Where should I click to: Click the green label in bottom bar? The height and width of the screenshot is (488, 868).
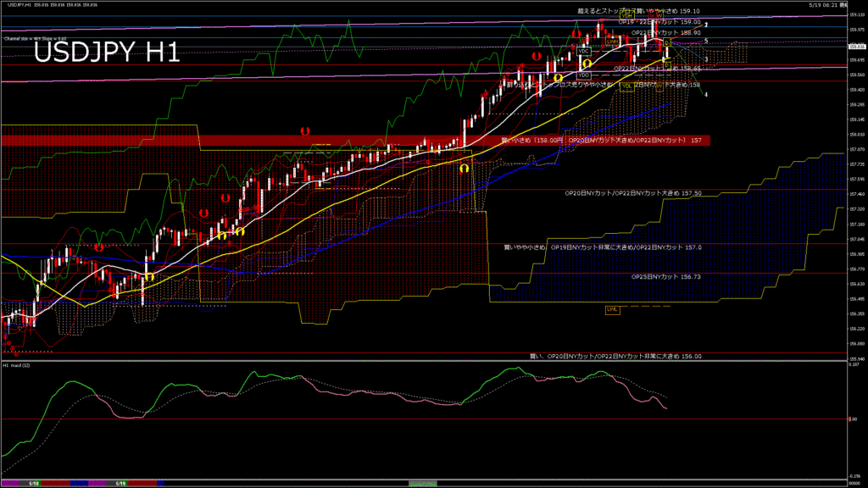423,484
